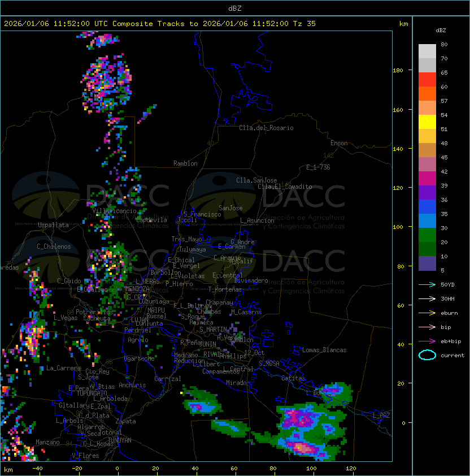Click the 'Carrizal' map label

168,379
